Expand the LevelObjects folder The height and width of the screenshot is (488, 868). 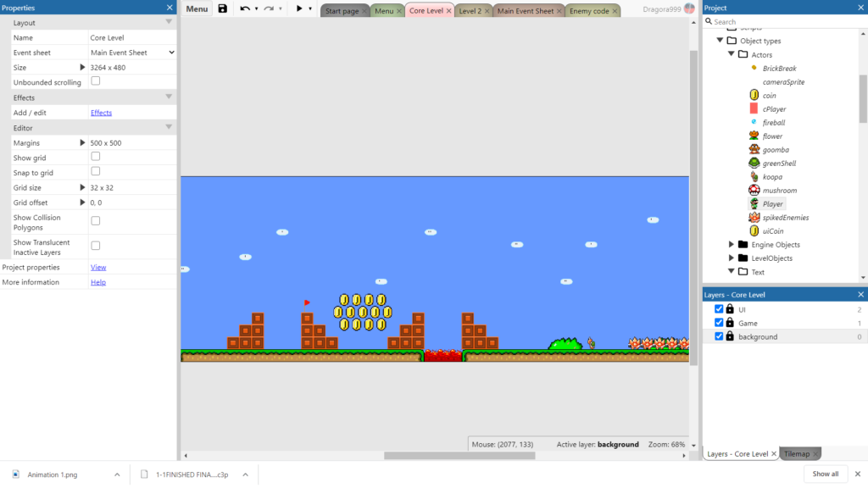(732, 258)
